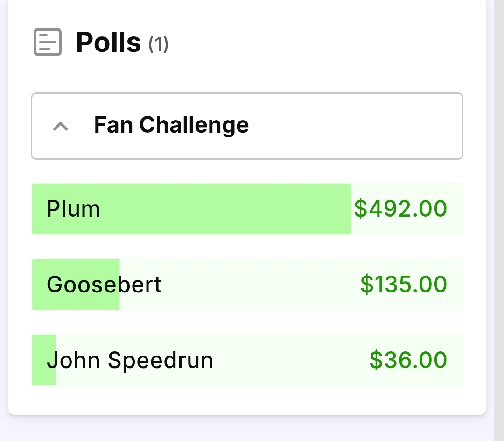
Task: Choose the Goosebert poll option
Action: (247, 285)
